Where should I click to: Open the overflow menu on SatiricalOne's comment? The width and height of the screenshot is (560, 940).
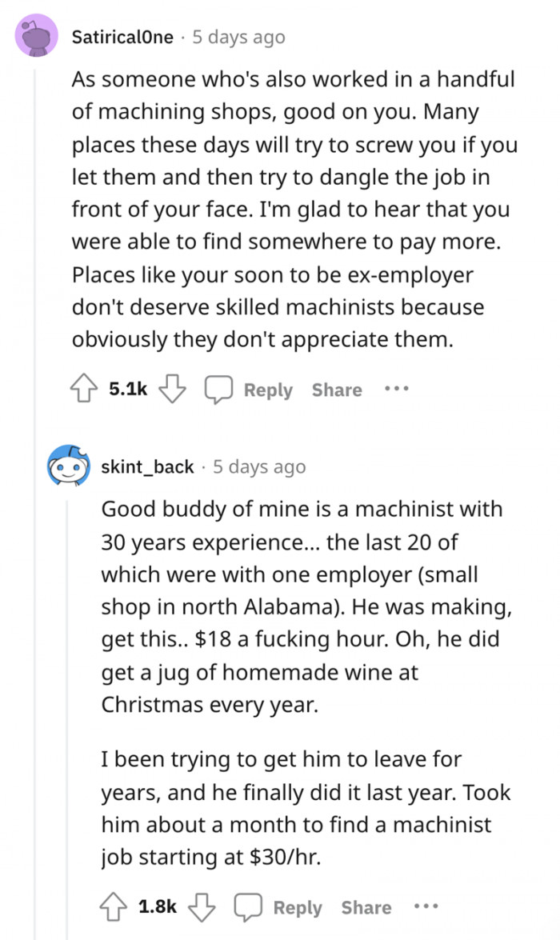click(x=396, y=390)
